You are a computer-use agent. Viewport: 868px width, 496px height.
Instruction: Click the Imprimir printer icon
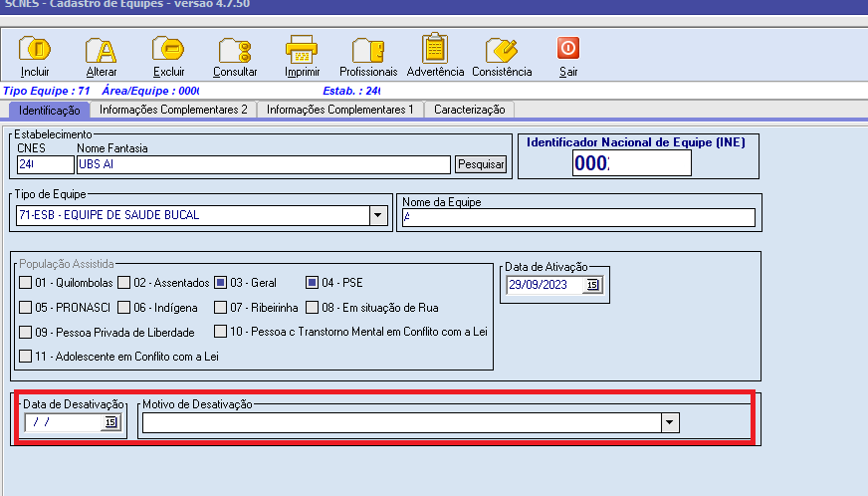coord(302,50)
